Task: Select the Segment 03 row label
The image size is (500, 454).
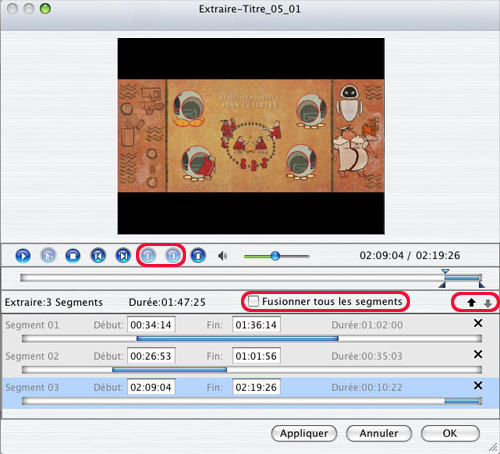Action: (32, 387)
